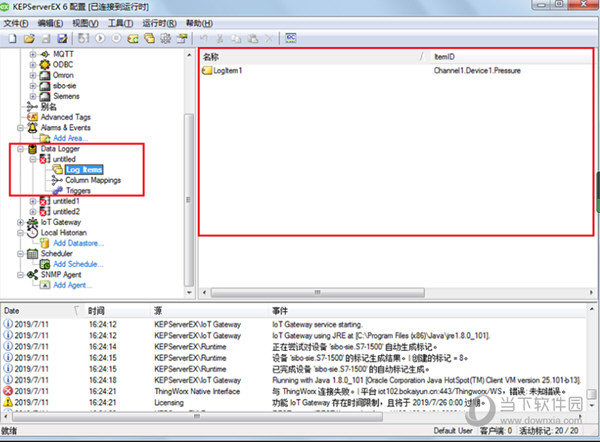The image size is (600, 442).
Task: Open the 视图(V) menu
Action: 85,23
